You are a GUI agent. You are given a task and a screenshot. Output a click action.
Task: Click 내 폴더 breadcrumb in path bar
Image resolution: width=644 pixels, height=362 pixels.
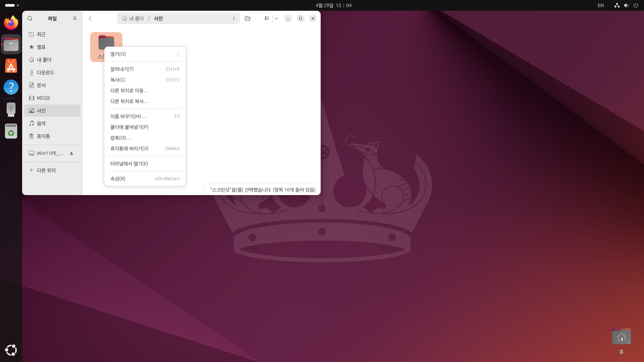(133, 18)
